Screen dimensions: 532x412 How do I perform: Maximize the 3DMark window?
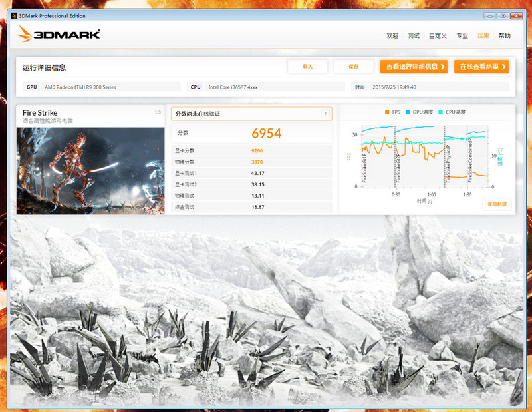click(x=503, y=15)
